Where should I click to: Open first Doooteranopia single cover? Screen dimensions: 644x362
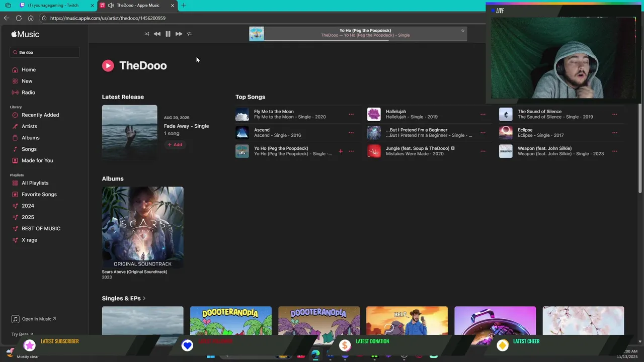click(x=231, y=320)
